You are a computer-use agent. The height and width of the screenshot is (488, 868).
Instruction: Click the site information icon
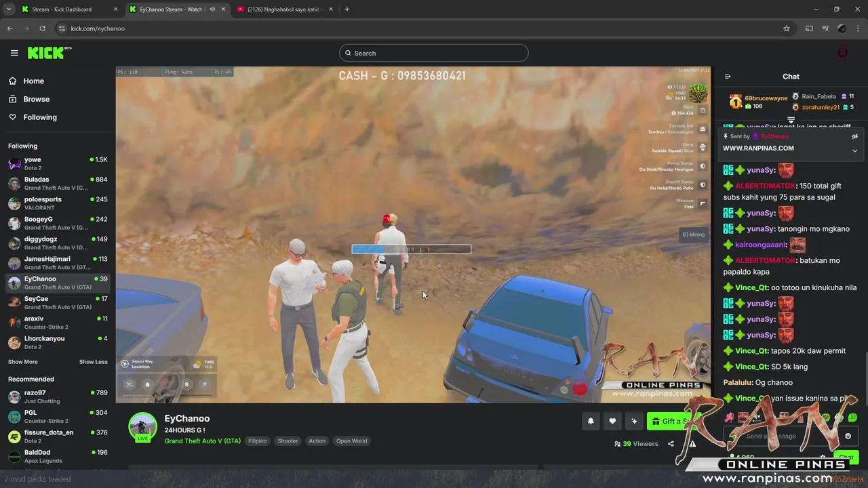pyautogui.click(x=62, y=28)
